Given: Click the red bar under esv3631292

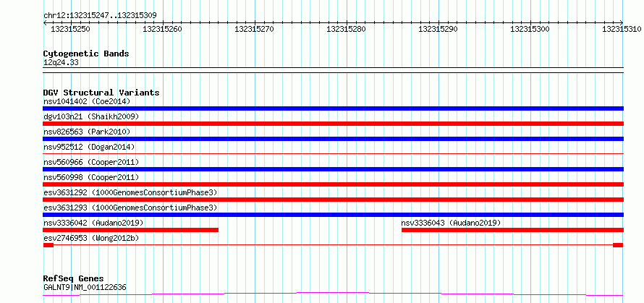Looking at the screenshot, I should pyautogui.click(x=334, y=200).
